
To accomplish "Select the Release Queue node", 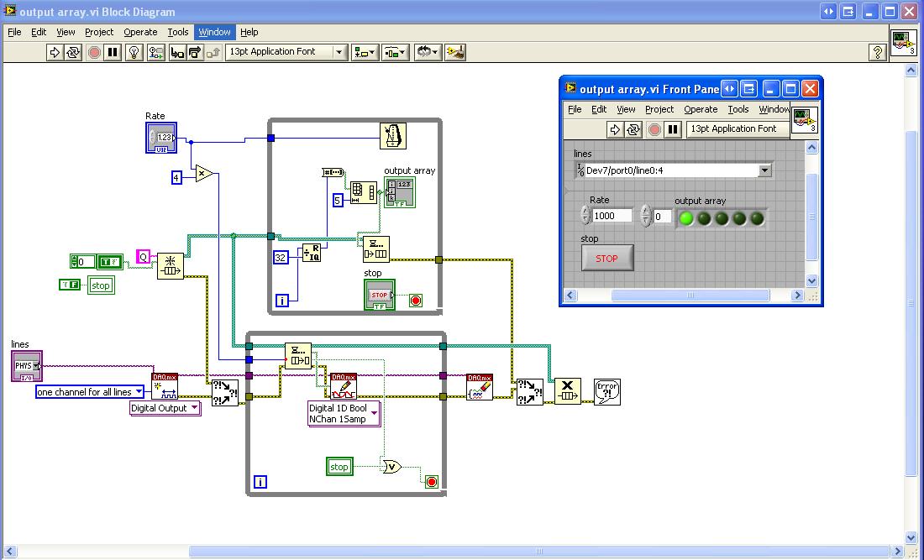I will 568,391.
